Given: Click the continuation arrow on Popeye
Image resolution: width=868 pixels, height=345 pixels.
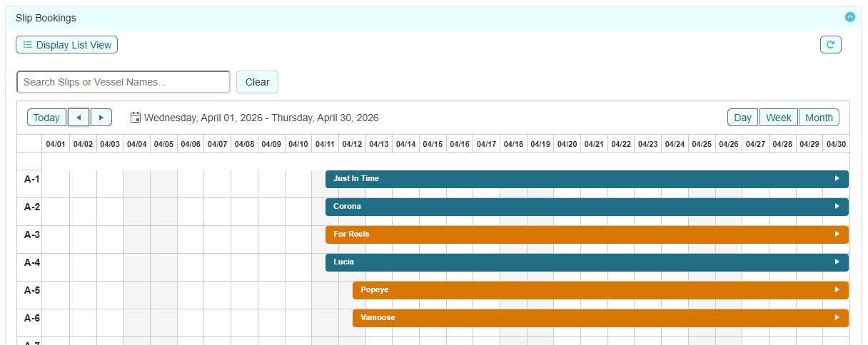Looking at the screenshot, I should pos(837,290).
